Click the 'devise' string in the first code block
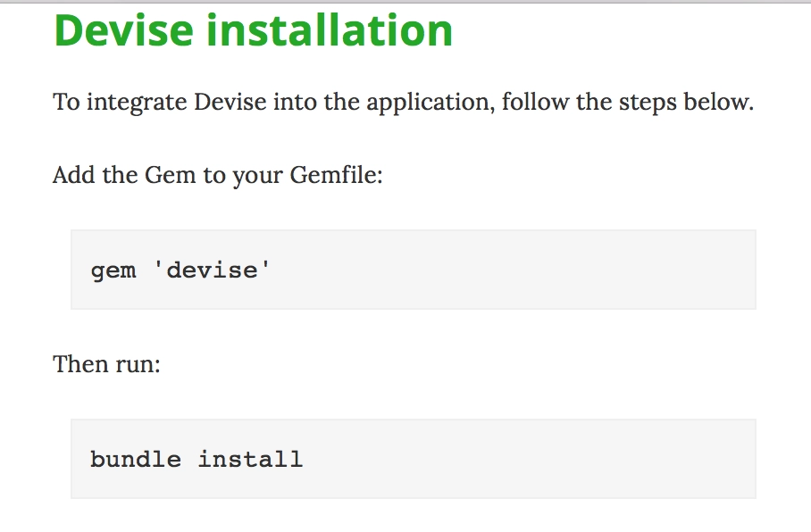The image size is (811, 532). tap(212, 270)
